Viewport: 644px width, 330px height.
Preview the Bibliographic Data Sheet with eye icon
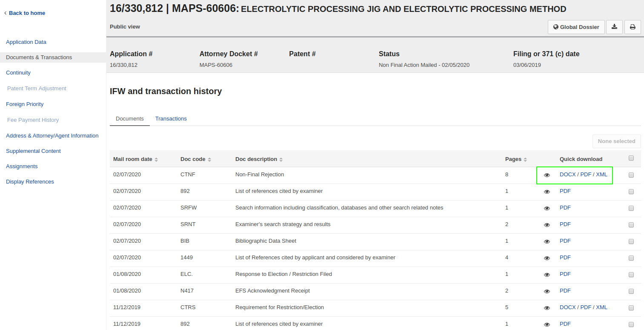(x=547, y=241)
